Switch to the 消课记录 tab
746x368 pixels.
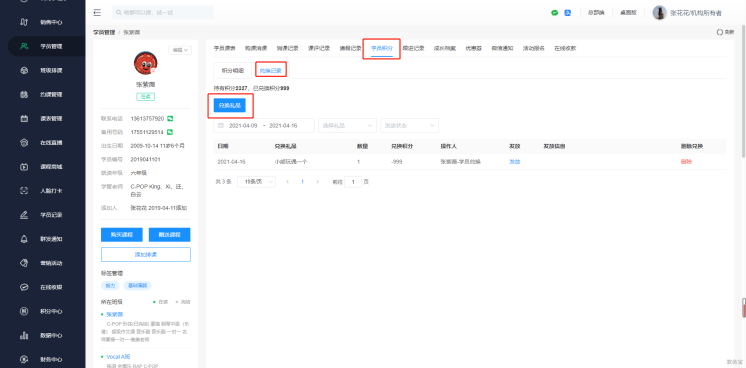(x=287, y=48)
